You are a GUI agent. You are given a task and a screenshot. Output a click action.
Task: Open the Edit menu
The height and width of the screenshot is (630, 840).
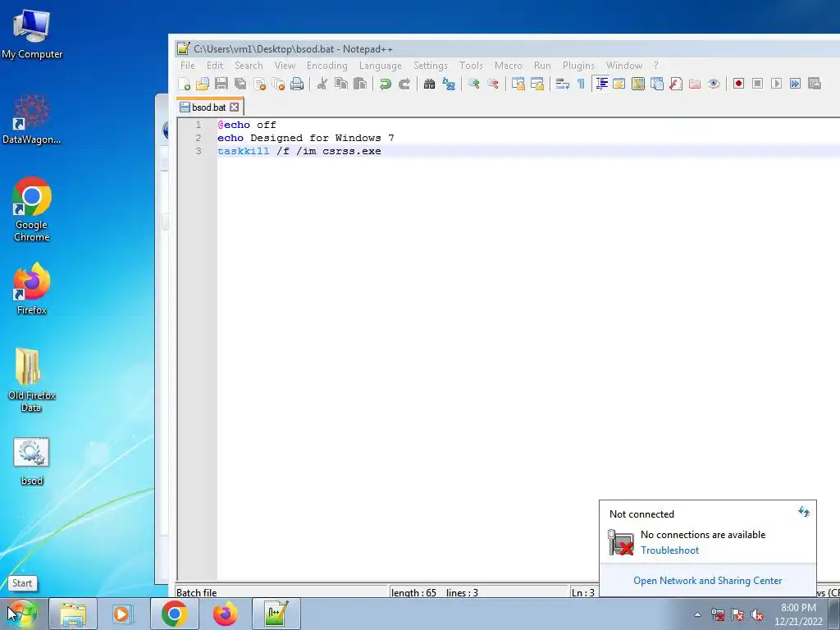point(215,66)
